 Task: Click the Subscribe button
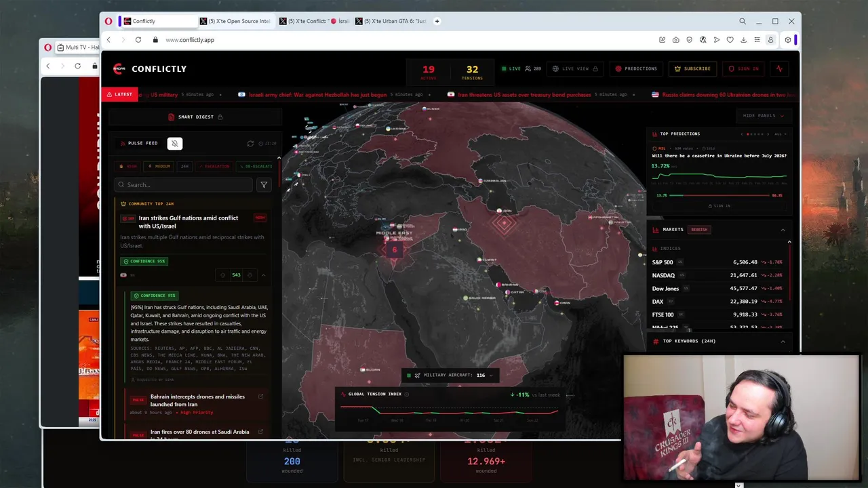click(693, 68)
